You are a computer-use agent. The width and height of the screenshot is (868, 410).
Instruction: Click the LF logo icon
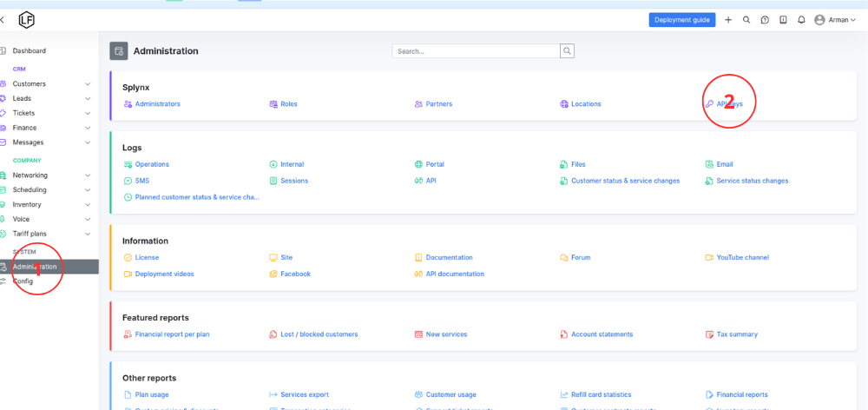coord(27,20)
